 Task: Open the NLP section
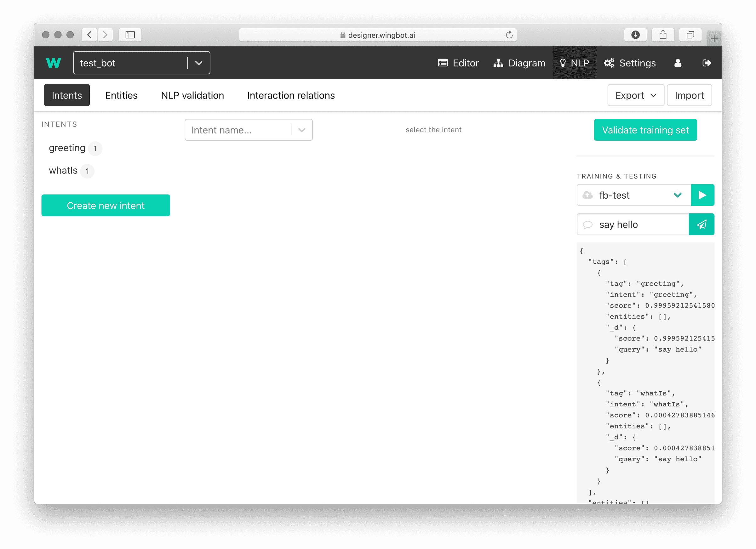574,63
